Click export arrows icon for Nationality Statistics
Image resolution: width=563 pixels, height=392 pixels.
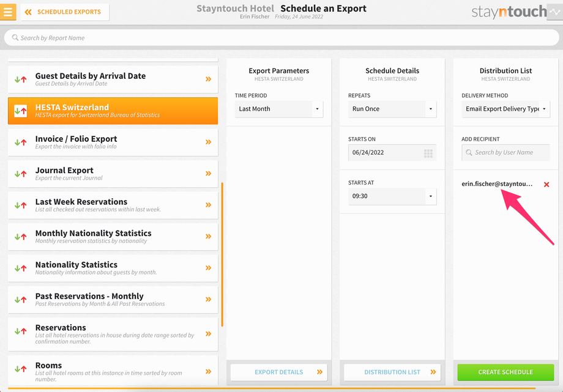click(x=20, y=268)
